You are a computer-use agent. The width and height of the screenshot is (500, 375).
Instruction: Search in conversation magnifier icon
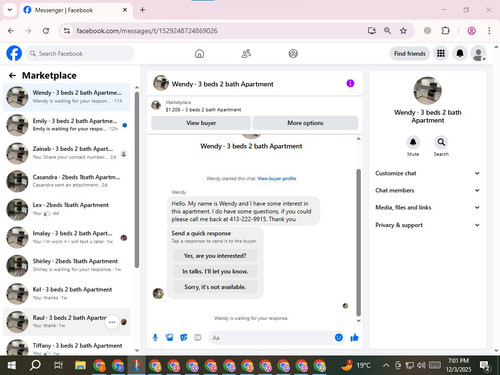441,142
